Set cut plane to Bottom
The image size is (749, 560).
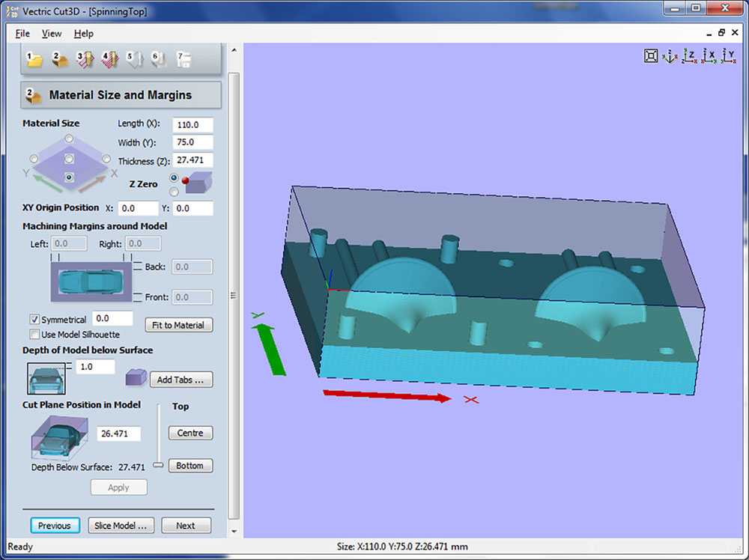click(190, 466)
